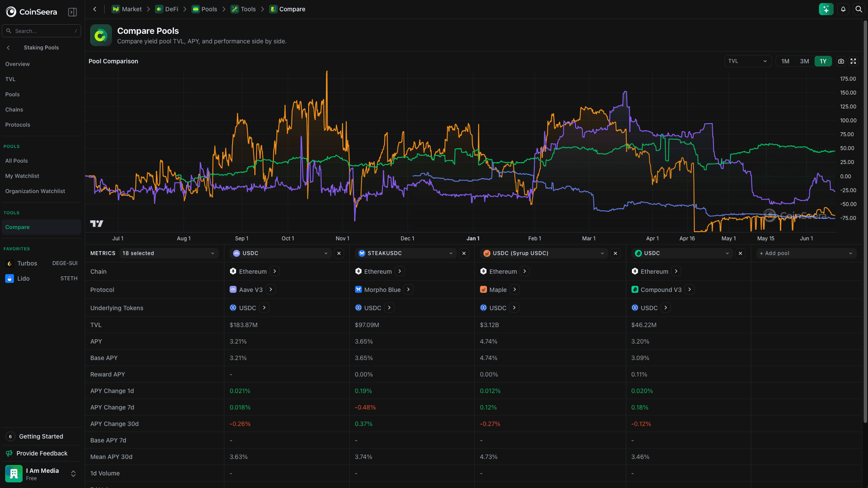Open Market in the breadcrumb
The height and width of the screenshot is (488, 868).
pos(127,9)
